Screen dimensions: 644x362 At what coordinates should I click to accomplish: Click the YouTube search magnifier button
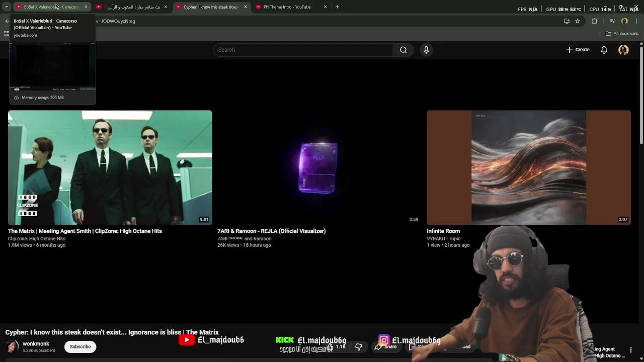[404, 50]
